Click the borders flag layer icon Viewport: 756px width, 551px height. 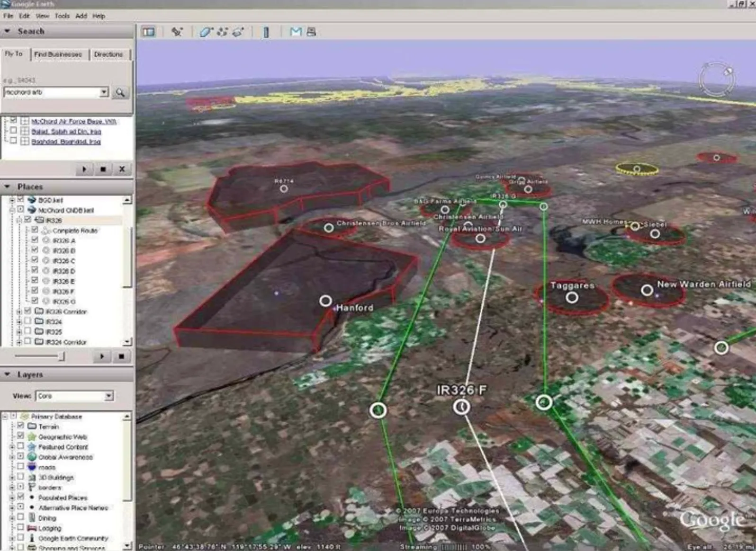[32, 487]
